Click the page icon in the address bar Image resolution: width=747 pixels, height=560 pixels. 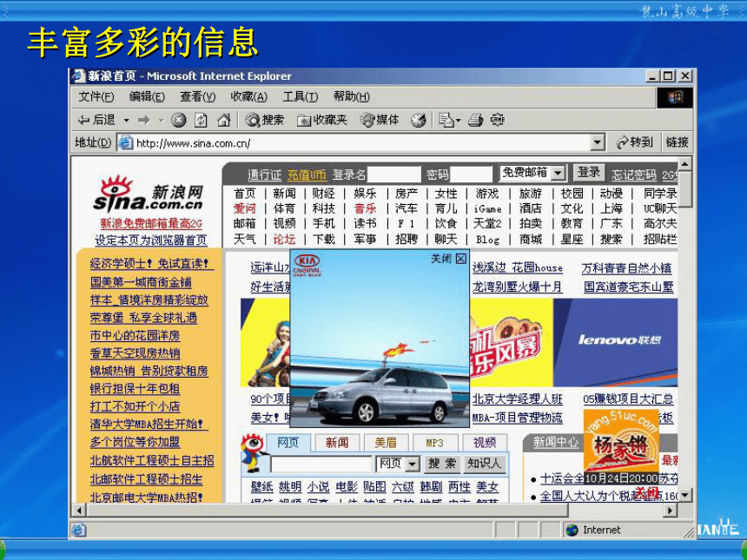click(125, 142)
